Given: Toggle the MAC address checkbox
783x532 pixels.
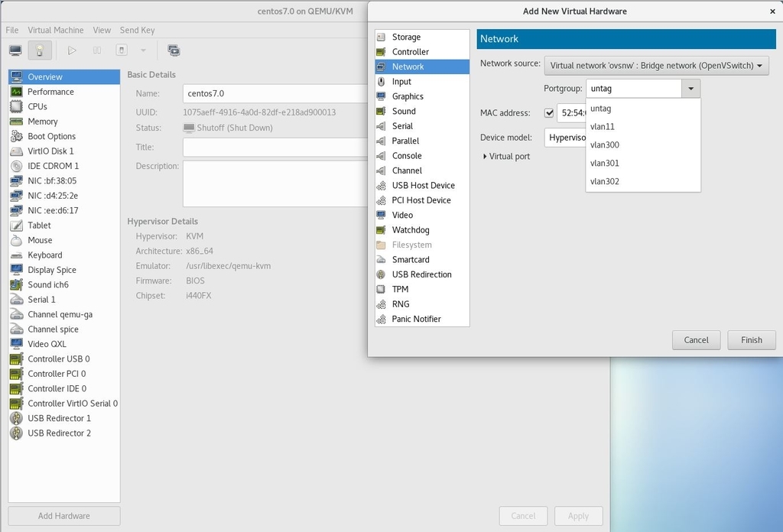Looking at the screenshot, I should [x=549, y=113].
